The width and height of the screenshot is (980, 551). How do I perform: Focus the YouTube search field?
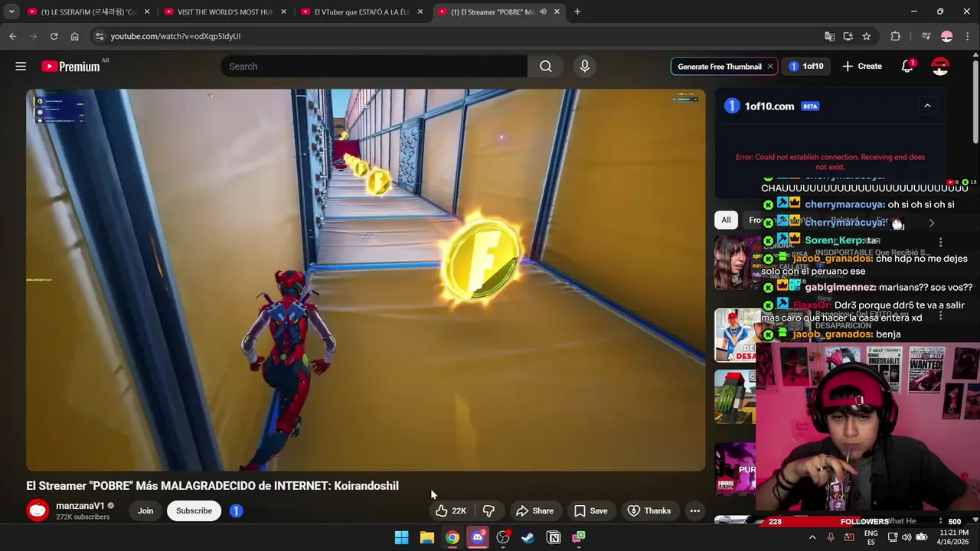(374, 67)
